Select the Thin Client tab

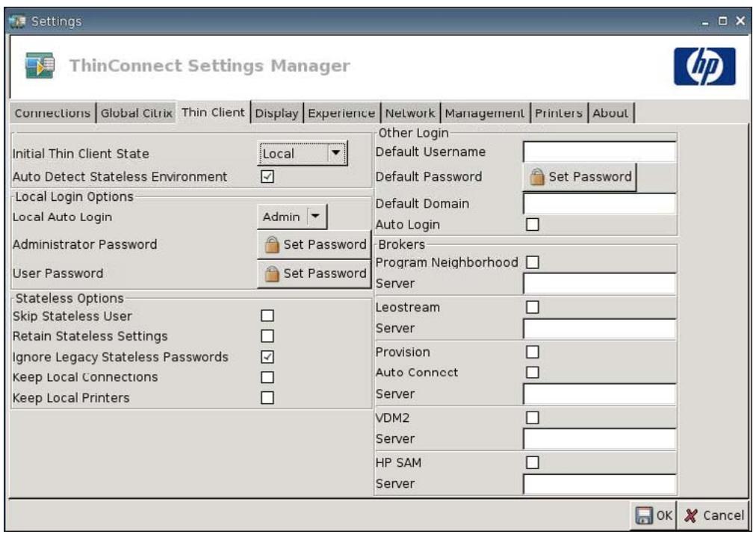click(x=214, y=112)
